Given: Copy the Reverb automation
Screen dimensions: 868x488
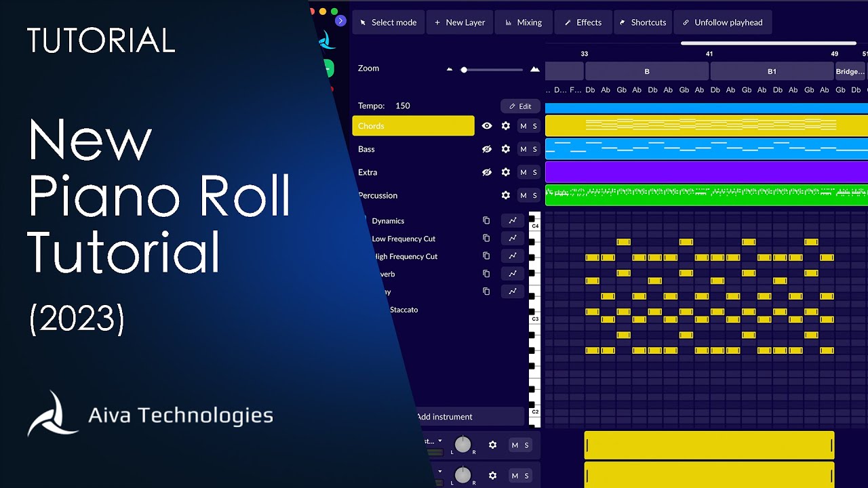Looking at the screenshot, I should (486, 274).
